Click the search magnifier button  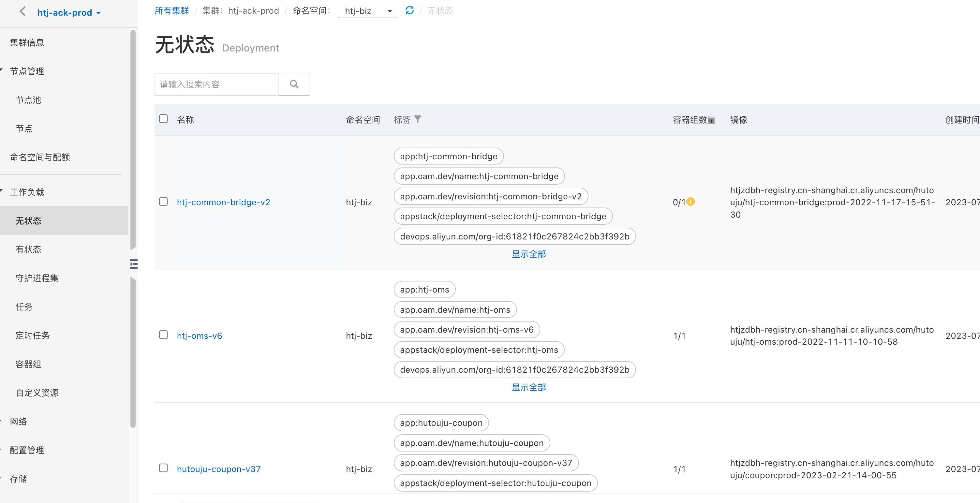294,84
